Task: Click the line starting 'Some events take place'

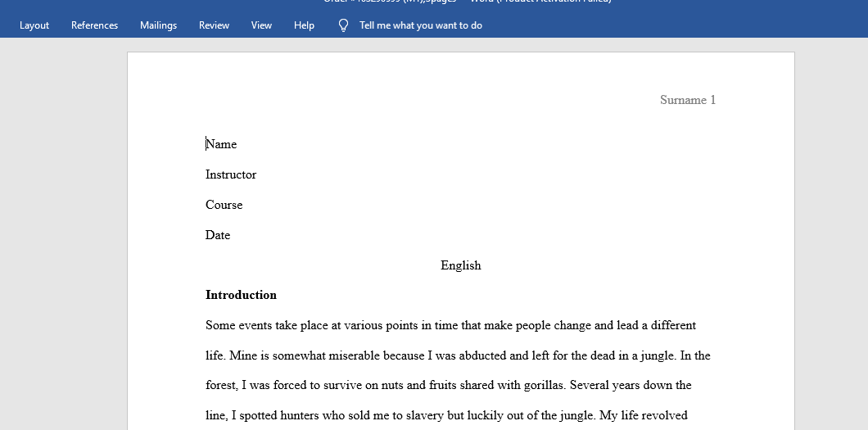Action: point(450,325)
